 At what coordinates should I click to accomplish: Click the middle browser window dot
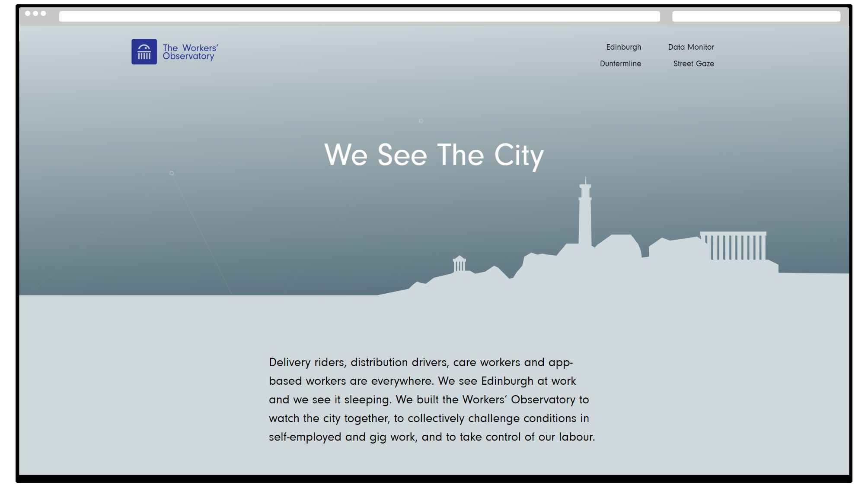click(x=35, y=13)
